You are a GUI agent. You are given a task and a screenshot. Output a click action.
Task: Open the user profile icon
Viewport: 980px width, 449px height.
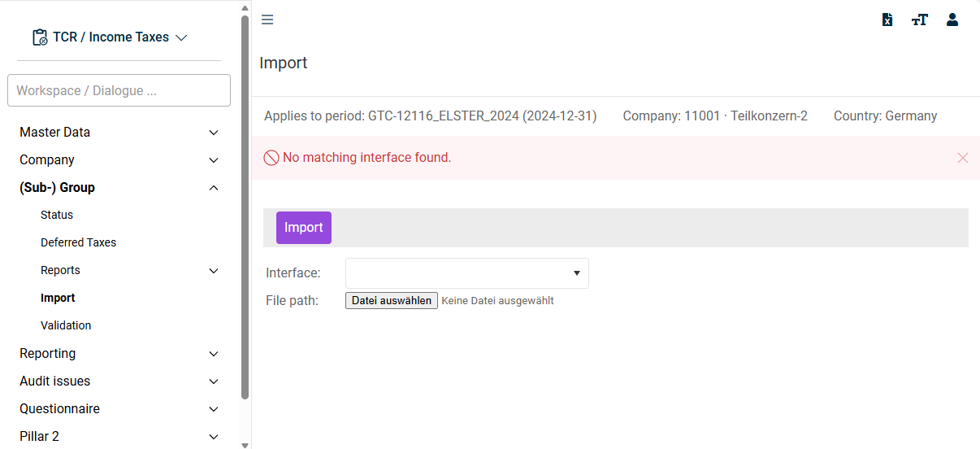(x=952, y=20)
